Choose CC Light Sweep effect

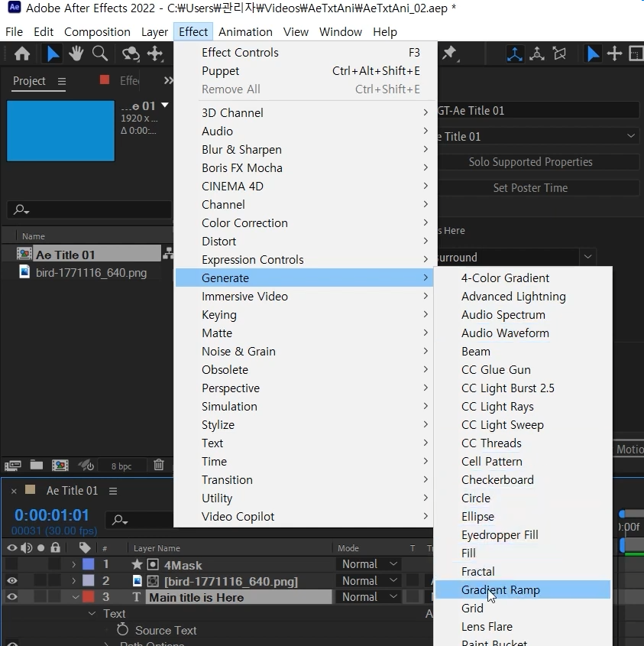coord(523,424)
